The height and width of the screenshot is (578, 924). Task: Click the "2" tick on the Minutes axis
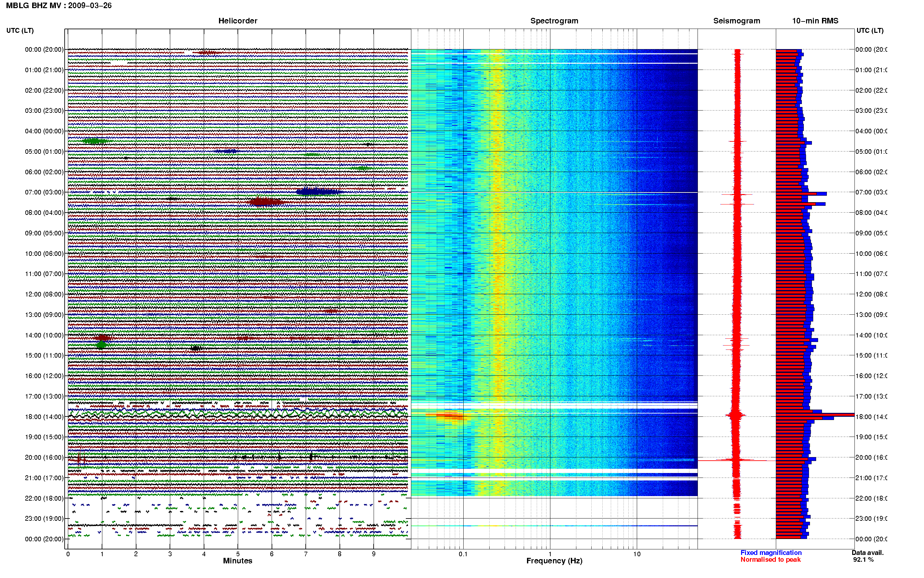136,554
